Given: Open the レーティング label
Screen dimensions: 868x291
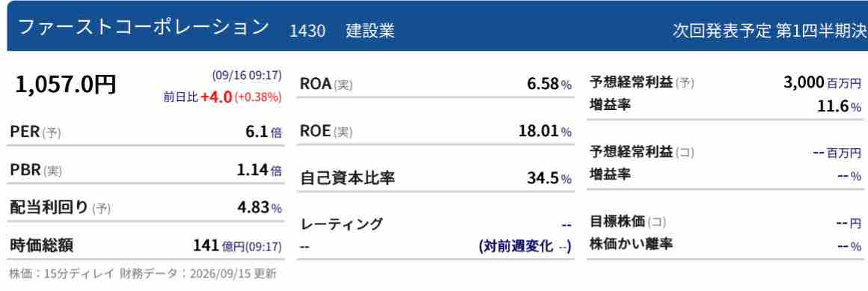Looking at the screenshot, I should [x=341, y=224].
